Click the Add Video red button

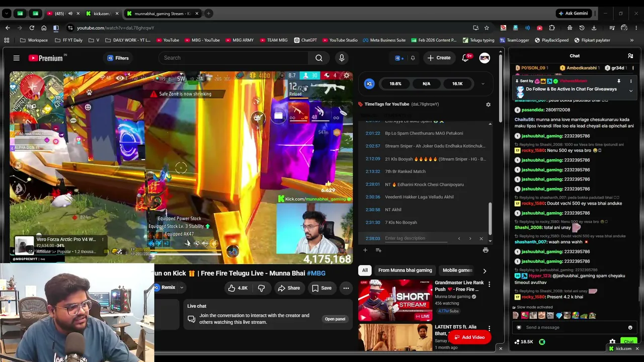pos(469,337)
